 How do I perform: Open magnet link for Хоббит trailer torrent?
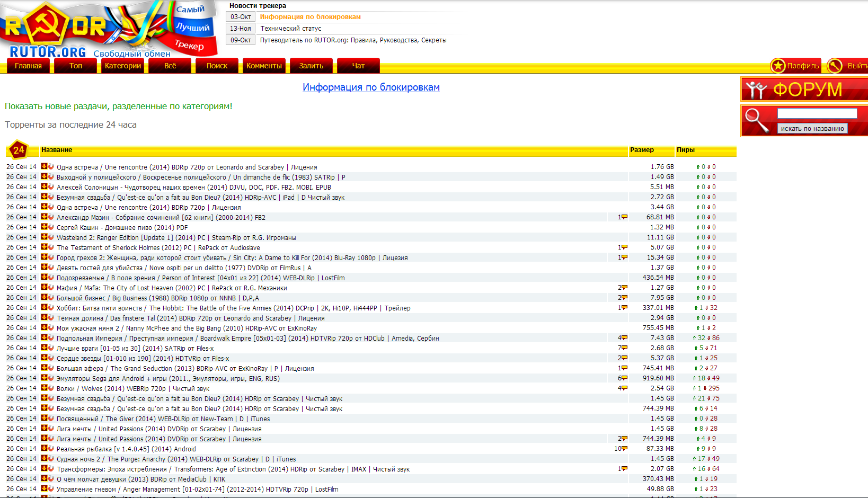(x=51, y=307)
